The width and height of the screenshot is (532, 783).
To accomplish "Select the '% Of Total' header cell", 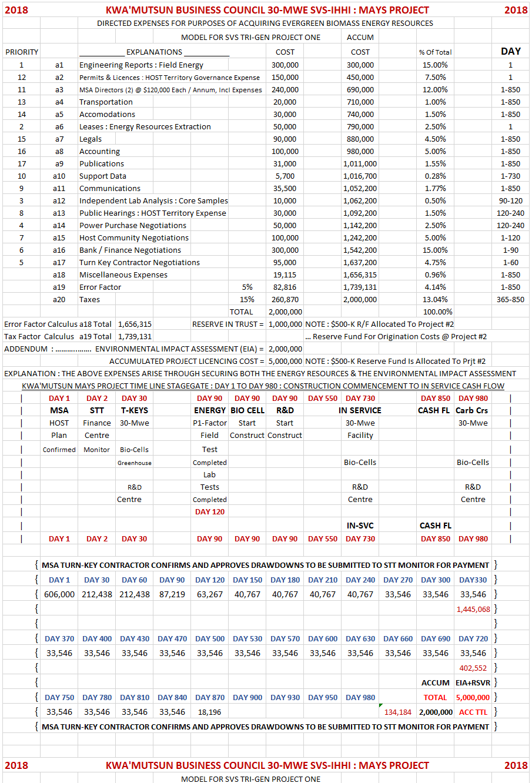I will click(x=436, y=52).
